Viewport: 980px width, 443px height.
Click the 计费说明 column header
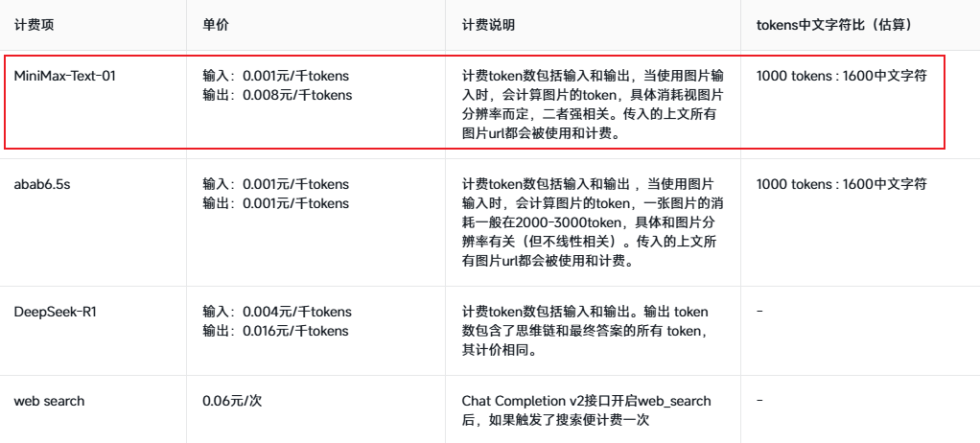tap(488, 25)
